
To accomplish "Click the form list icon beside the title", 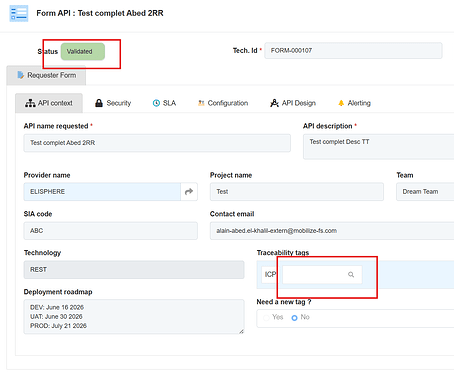I will [19, 14].
